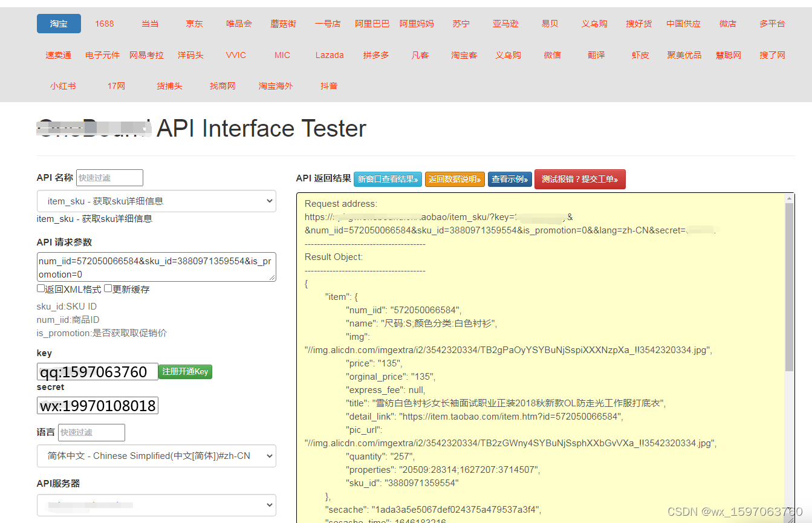This screenshot has width=812, height=523.
Task: Switch to the Lazada tab
Action: pos(330,55)
